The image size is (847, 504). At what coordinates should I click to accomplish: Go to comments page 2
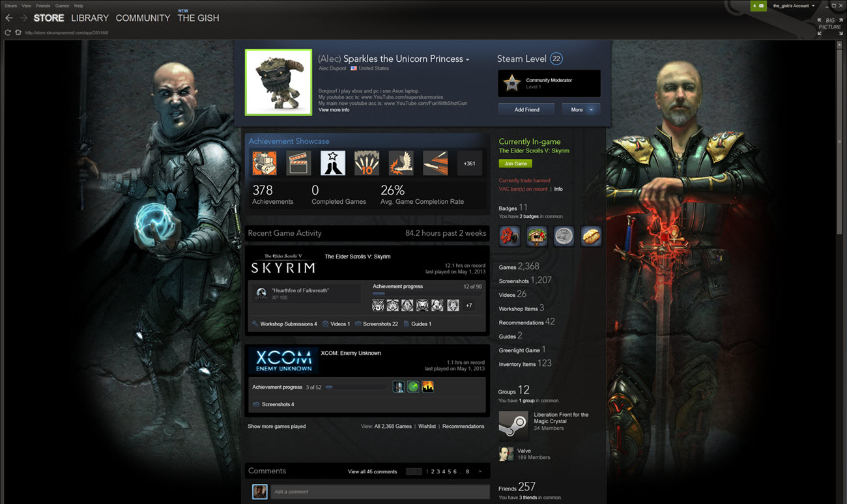coord(433,471)
